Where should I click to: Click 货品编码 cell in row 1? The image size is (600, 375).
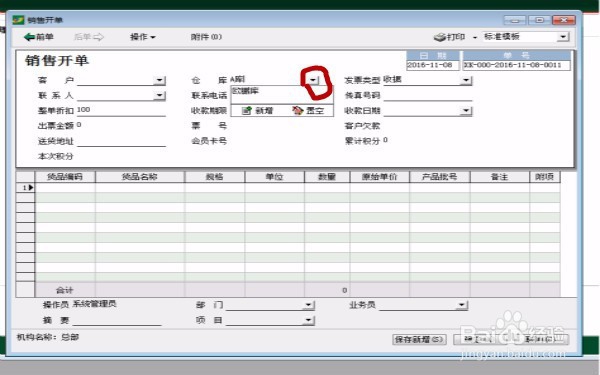tap(65, 188)
